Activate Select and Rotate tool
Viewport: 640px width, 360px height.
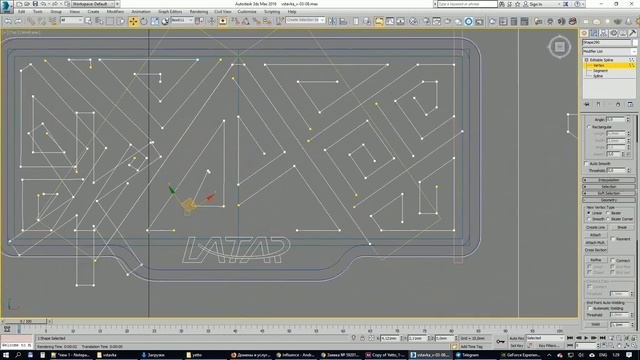click(144, 21)
